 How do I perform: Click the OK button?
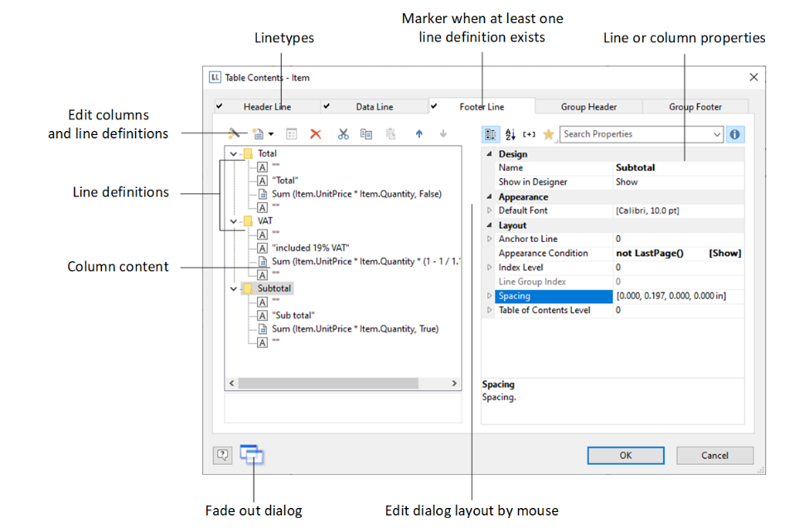(x=625, y=455)
